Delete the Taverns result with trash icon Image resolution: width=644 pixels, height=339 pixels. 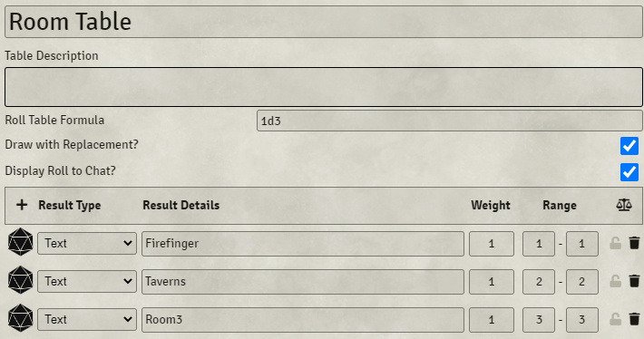pos(635,281)
